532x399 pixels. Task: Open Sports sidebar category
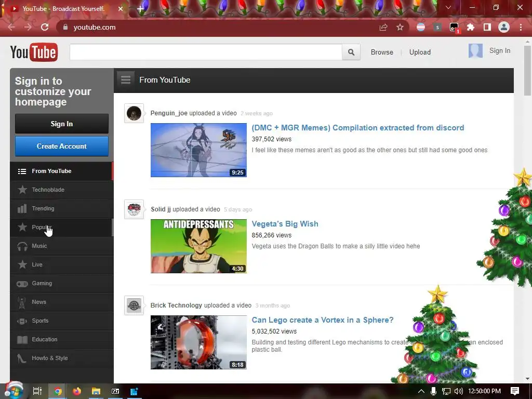point(61,321)
